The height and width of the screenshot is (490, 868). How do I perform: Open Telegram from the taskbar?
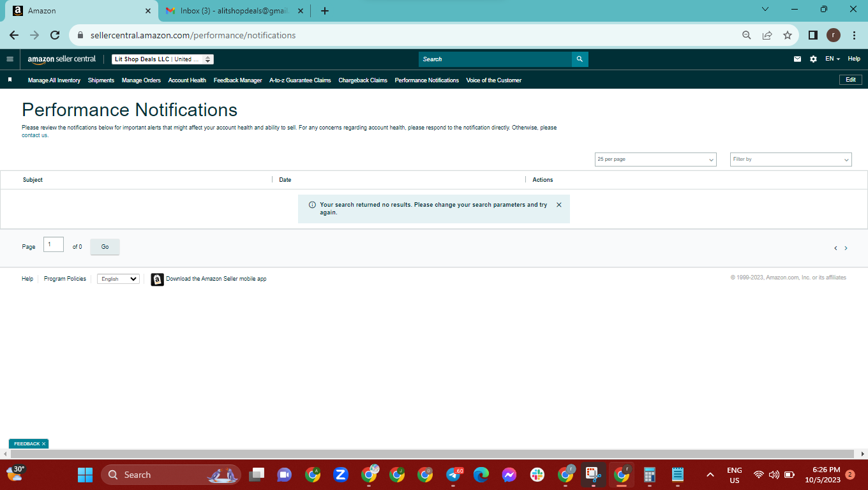[x=454, y=475]
